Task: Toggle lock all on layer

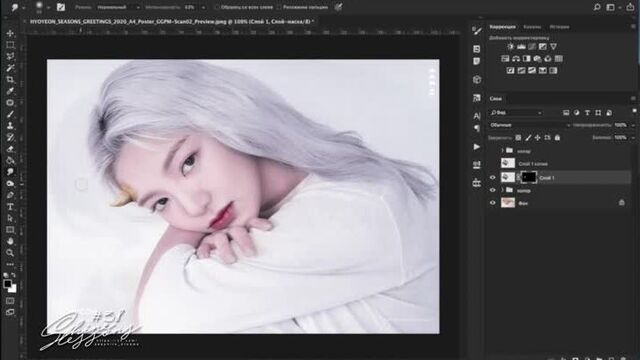Action: point(557,138)
